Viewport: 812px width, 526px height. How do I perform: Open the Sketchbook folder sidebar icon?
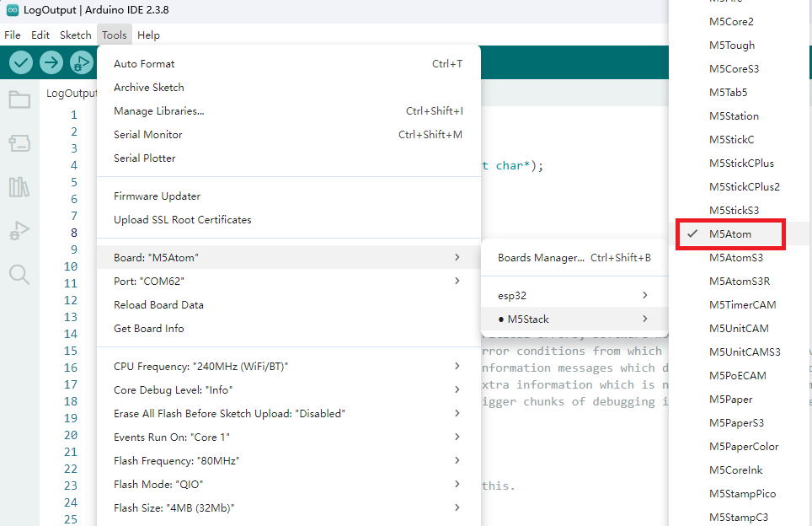[x=19, y=100]
